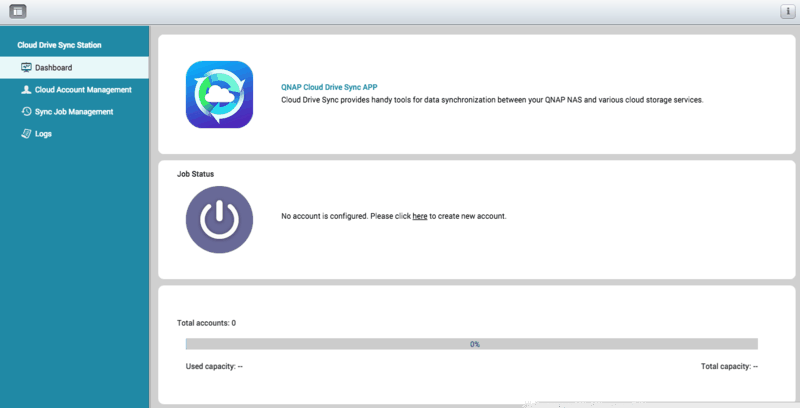
Task: Click the top-left panel toggle icon
Action: coord(17,11)
